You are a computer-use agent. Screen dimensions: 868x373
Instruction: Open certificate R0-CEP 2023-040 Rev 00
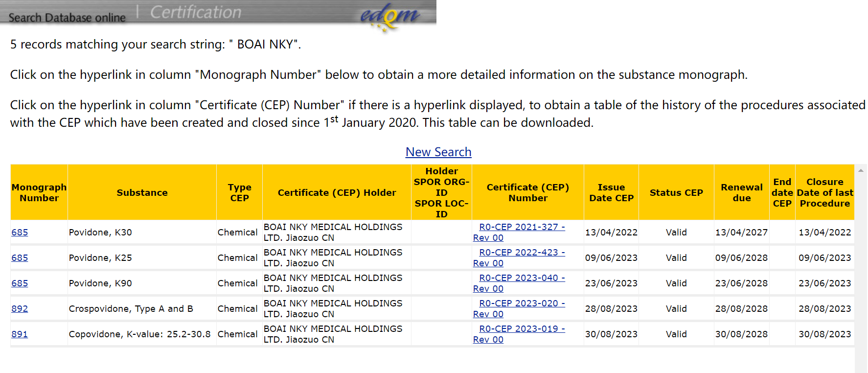click(522, 278)
